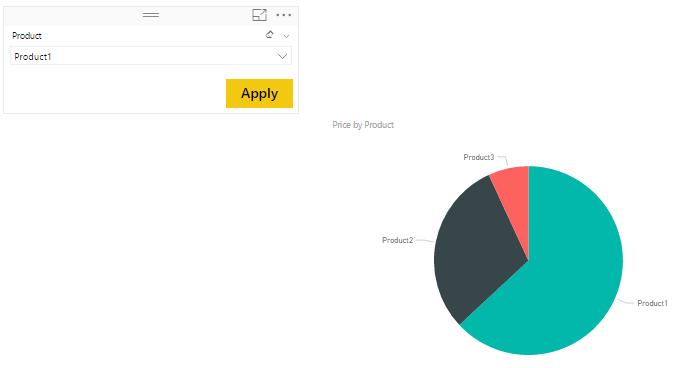Select the Product slicer header label

pyautogui.click(x=27, y=36)
